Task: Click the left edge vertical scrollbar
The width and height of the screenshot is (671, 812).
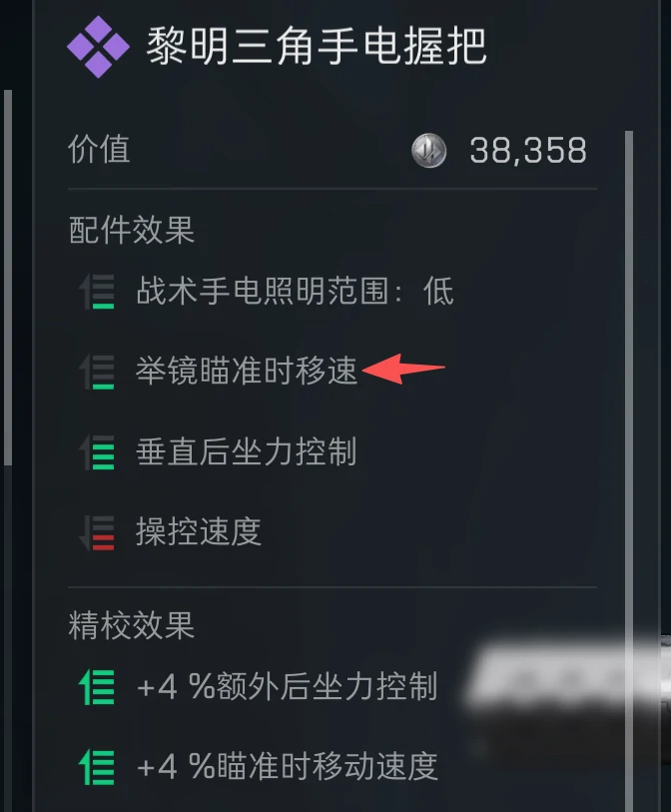Action: point(8,278)
